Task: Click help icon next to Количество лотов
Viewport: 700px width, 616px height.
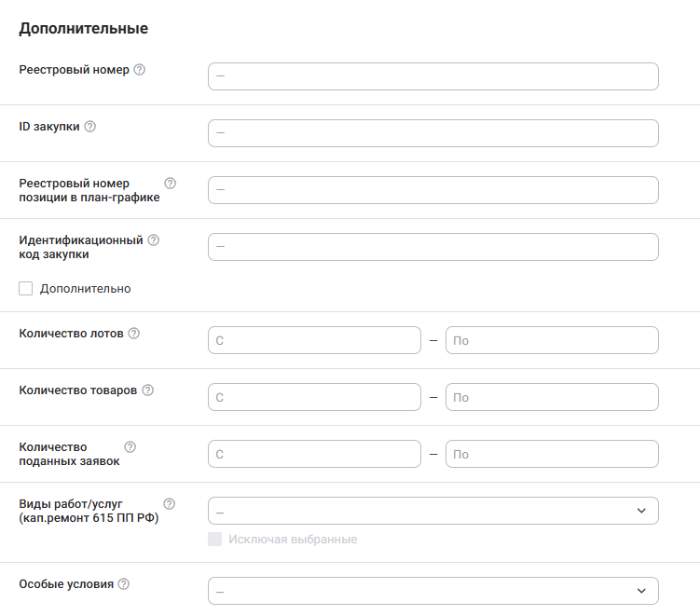Action: point(133,334)
